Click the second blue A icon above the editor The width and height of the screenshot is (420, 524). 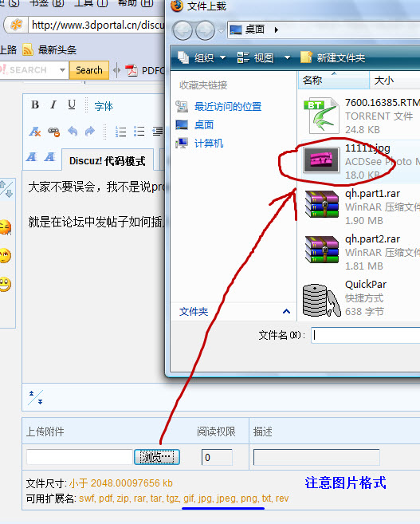[x=49, y=157]
